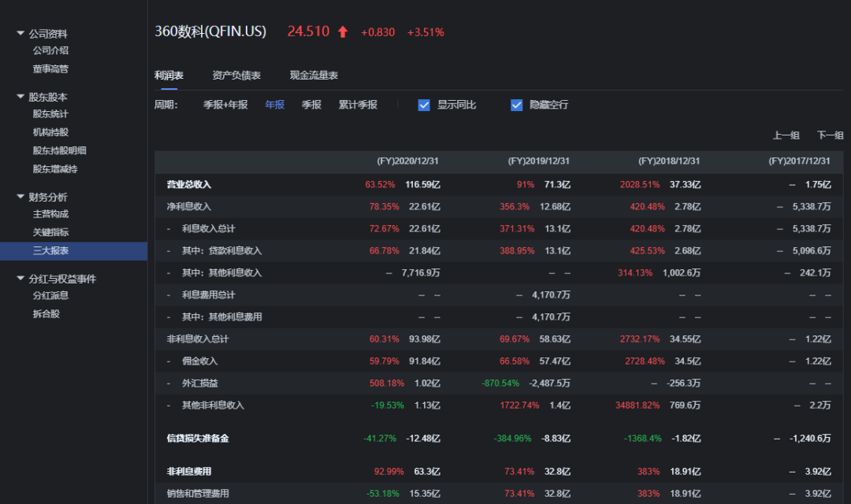This screenshot has width=851, height=504.
Task: Select 其中：其他利息收入 row label
Action: (222, 273)
